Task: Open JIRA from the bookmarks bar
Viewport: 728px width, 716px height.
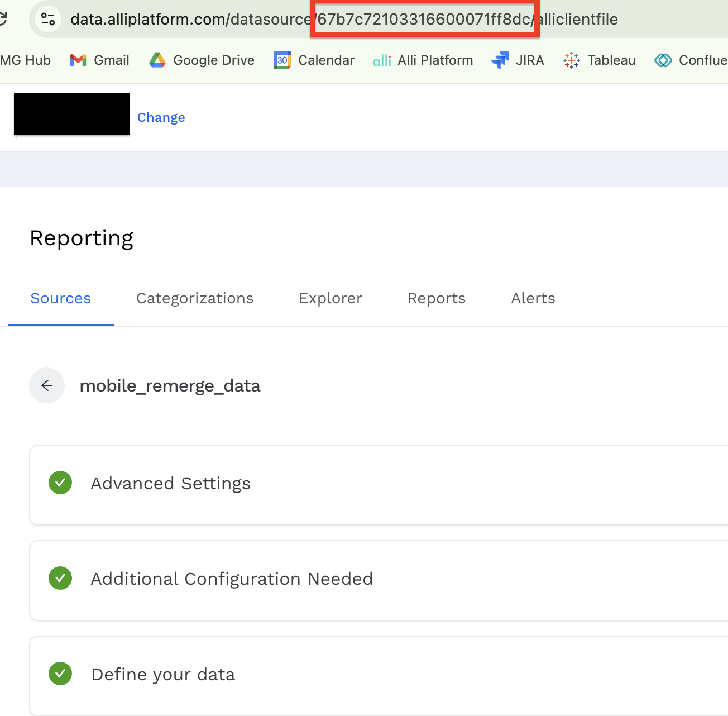Action: tap(518, 60)
